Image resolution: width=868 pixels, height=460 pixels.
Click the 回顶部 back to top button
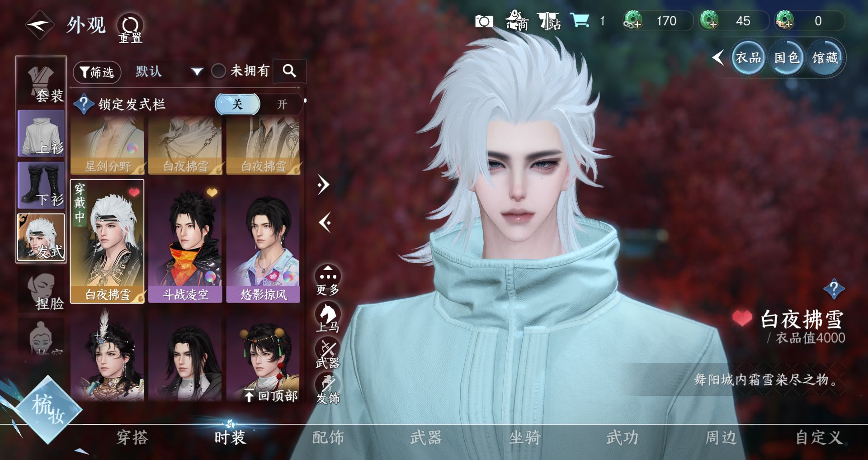click(271, 396)
